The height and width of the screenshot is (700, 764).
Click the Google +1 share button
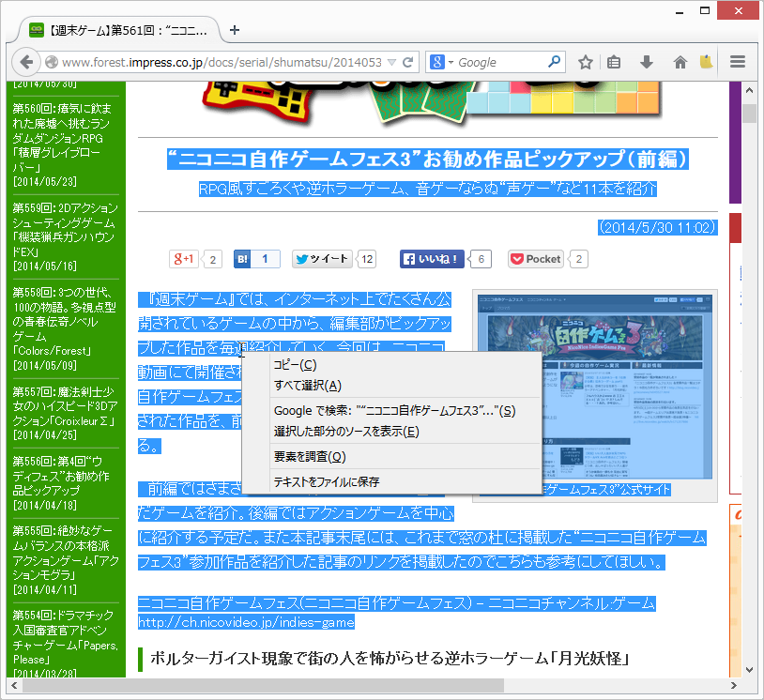(x=184, y=259)
